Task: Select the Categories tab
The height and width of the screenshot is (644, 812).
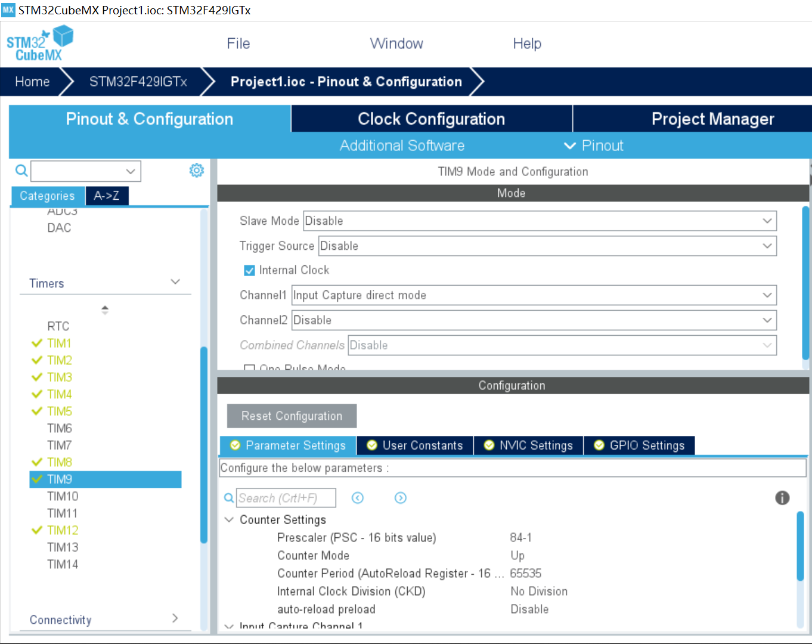Action: pos(48,196)
